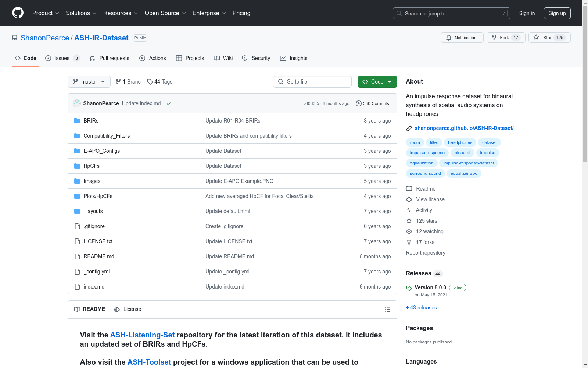Click the surround-sound topic tag
This screenshot has height=368, width=588.
tap(425, 173)
